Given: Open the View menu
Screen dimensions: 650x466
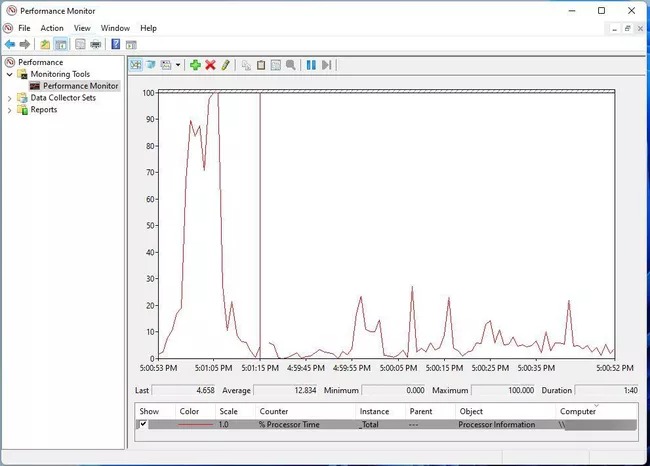Looking at the screenshot, I should point(82,28).
